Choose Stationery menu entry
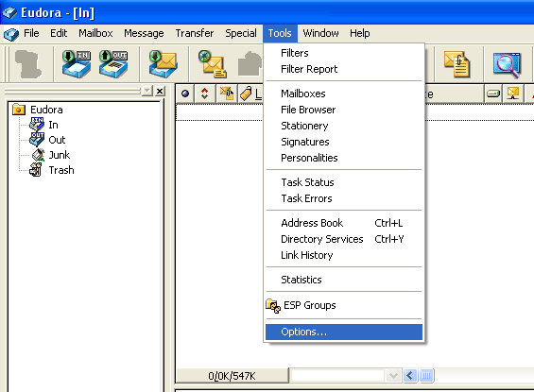Screen dimensions: 534x392 tap(344, 126)
